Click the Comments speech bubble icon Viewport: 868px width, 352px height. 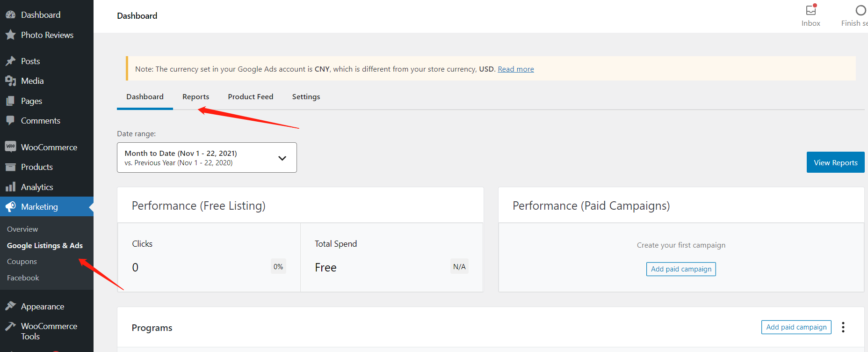click(10, 121)
